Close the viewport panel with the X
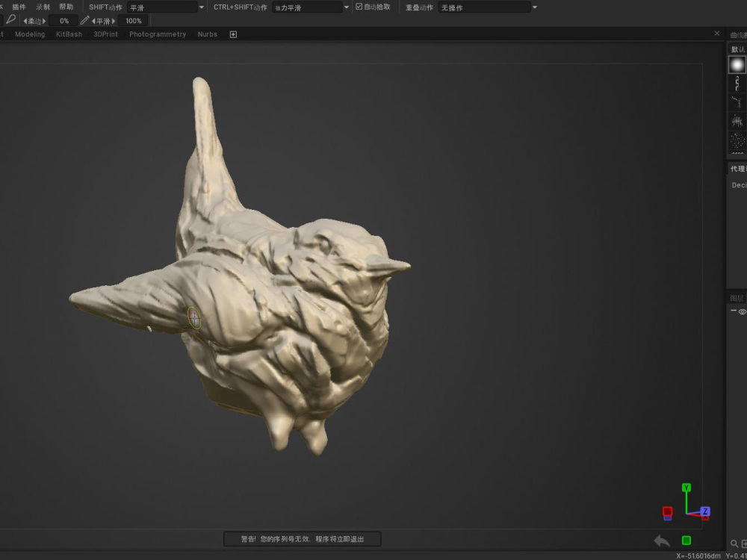This screenshot has width=747, height=560. click(x=717, y=34)
